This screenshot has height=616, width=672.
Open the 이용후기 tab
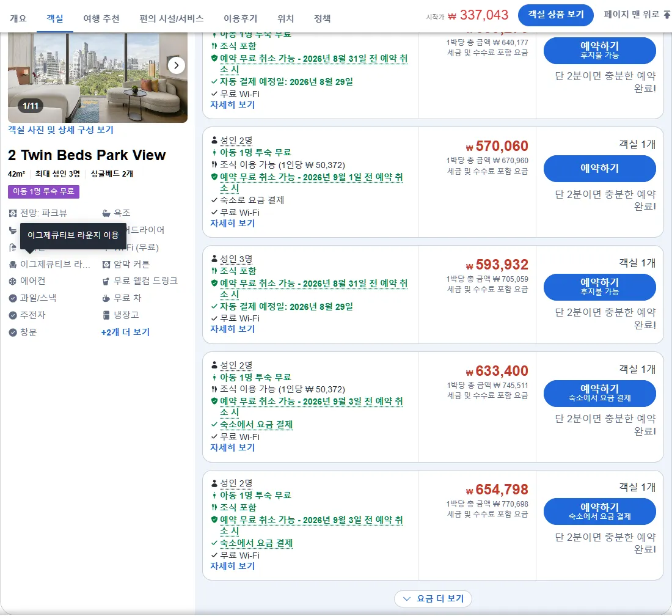(x=241, y=18)
